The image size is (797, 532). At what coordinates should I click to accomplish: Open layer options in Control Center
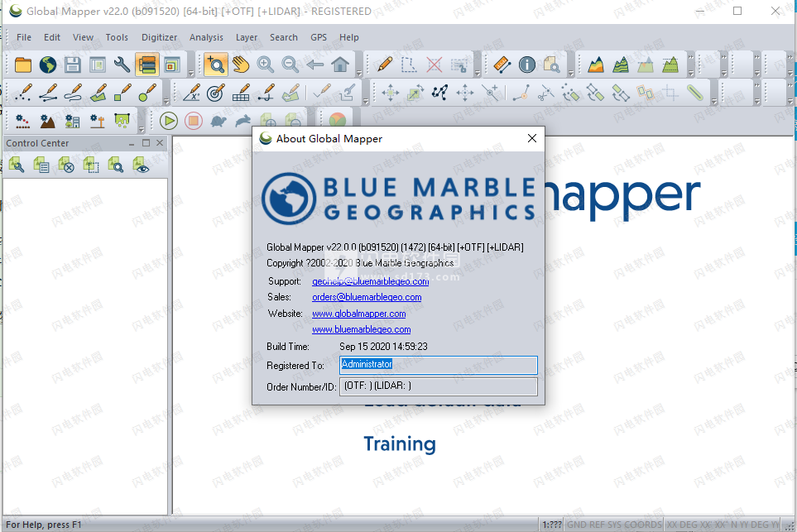17,165
